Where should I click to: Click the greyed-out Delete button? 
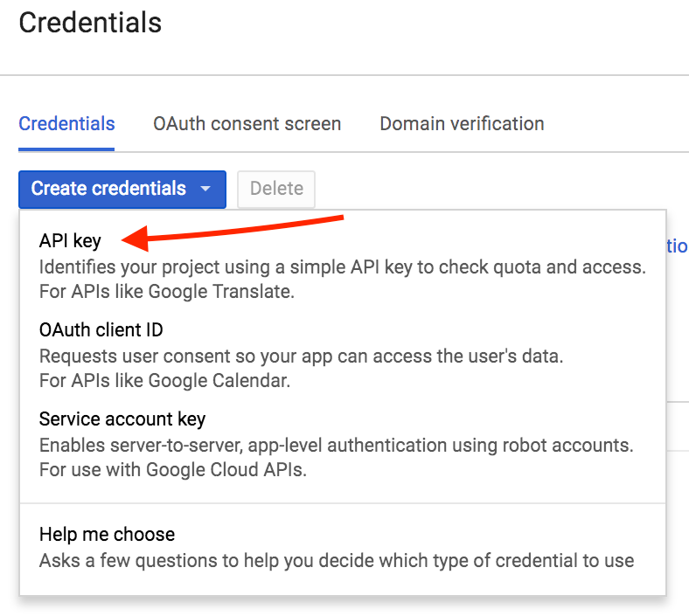(x=276, y=190)
